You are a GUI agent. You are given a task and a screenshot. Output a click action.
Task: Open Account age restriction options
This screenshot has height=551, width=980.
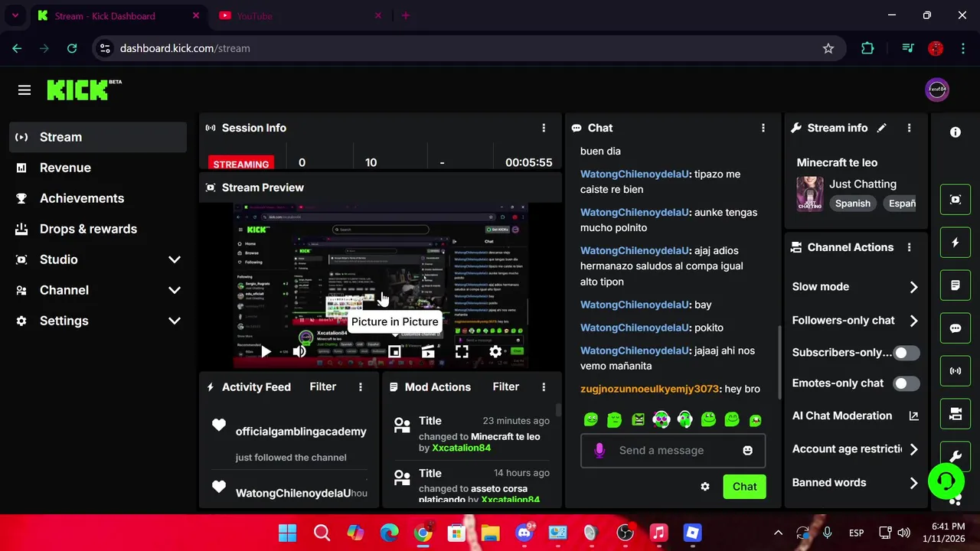tap(855, 449)
